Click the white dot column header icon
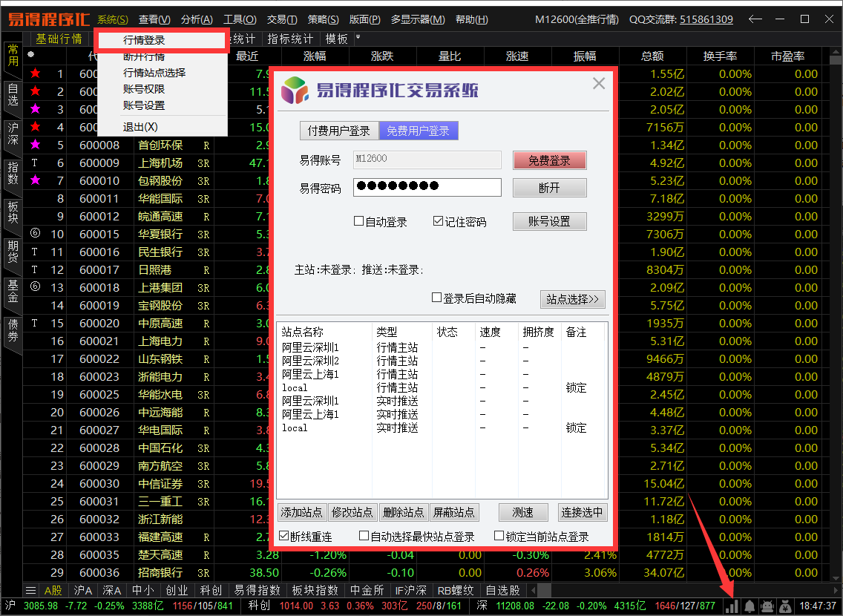This screenshot has height=616, width=843. [x=30, y=54]
